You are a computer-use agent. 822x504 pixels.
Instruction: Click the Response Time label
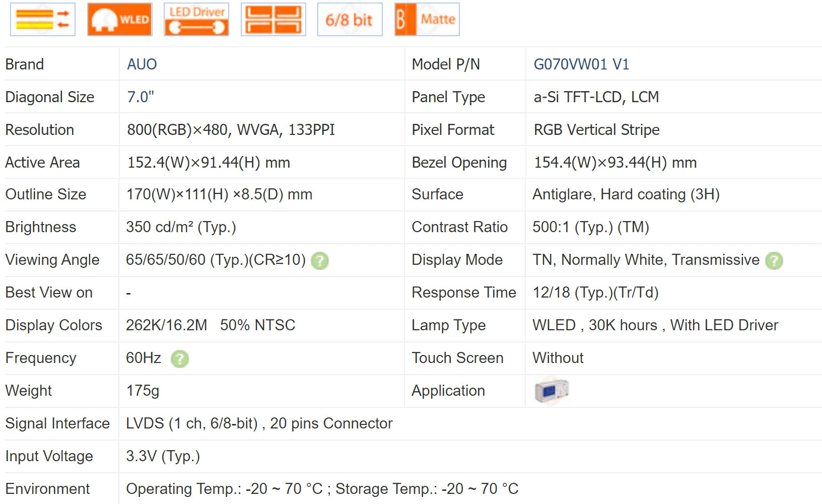[x=464, y=293]
